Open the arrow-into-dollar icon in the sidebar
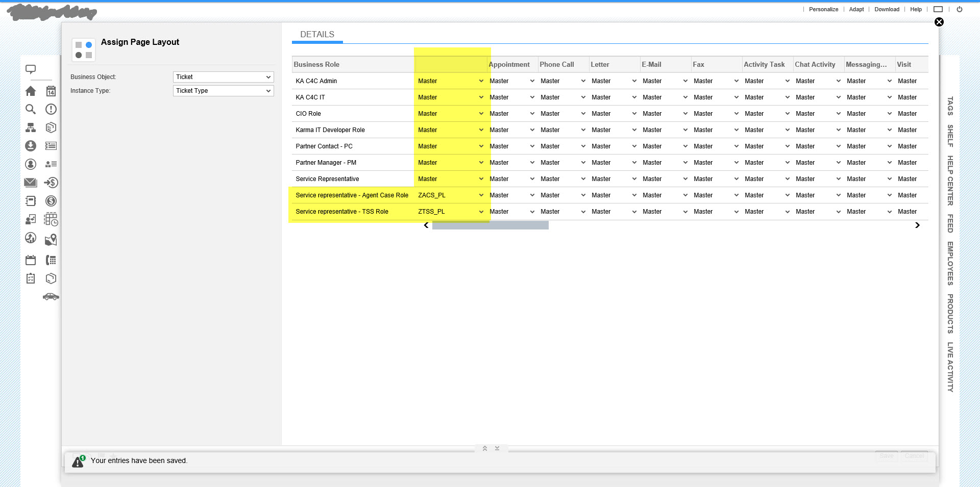The width and height of the screenshot is (980, 487). click(51, 183)
